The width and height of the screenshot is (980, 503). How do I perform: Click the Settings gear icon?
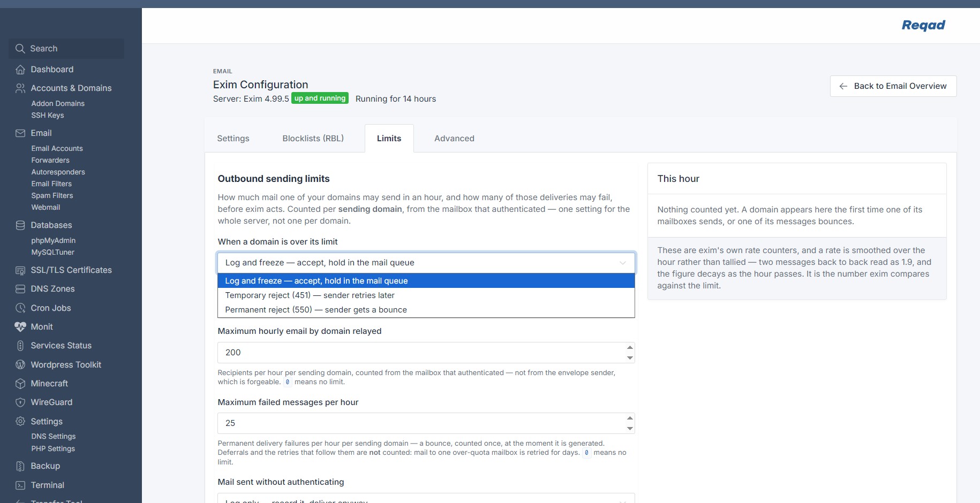pyautogui.click(x=20, y=422)
